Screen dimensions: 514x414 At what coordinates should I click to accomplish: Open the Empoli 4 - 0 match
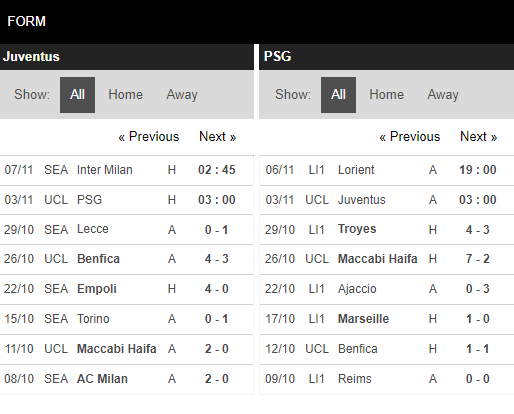click(127, 289)
